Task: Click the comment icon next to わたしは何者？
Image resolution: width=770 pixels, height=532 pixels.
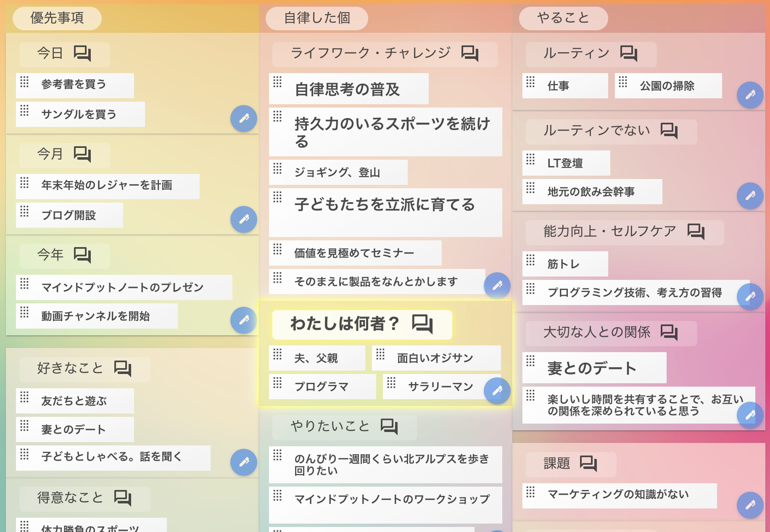Action: click(x=422, y=324)
